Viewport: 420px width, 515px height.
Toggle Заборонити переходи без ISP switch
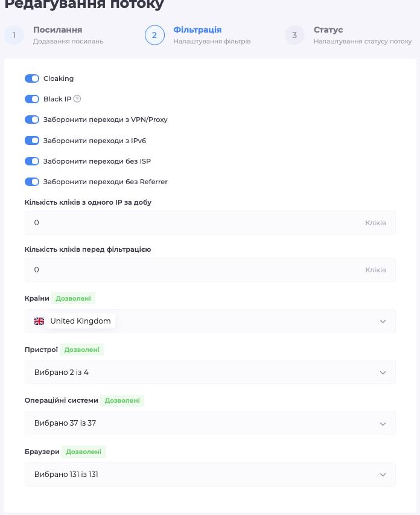pyautogui.click(x=32, y=161)
